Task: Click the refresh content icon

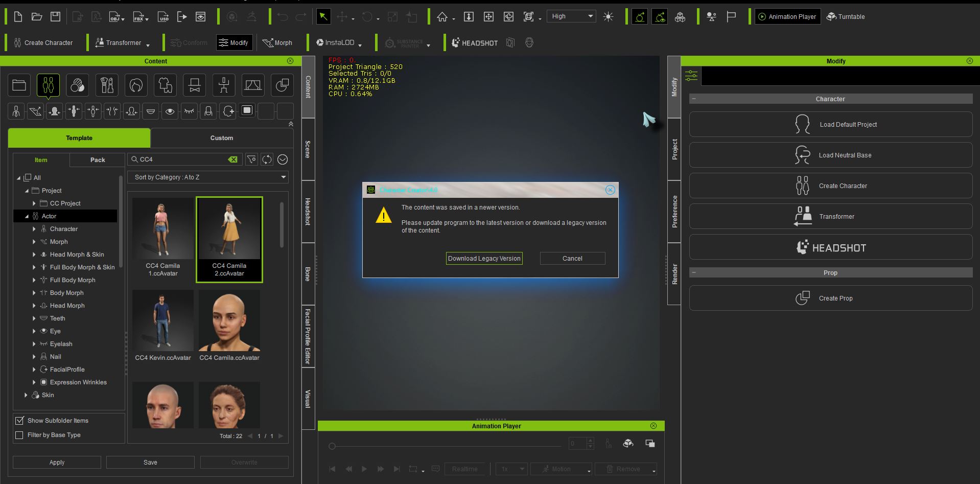Action: (267, 159)
